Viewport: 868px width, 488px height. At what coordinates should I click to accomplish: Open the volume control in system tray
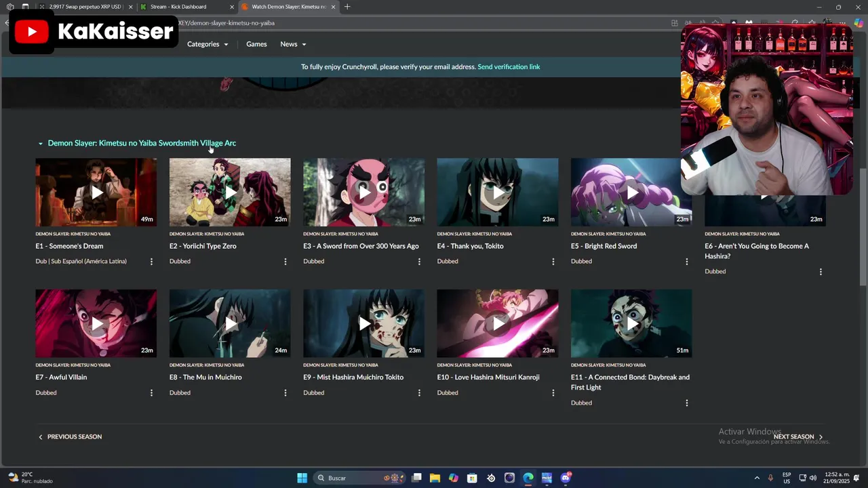(x=813, y=478)
